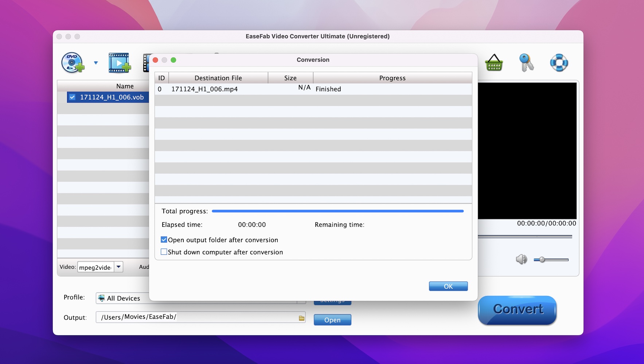This screenshot has width=644, height=364.
Task: Open the shopping basket purchase icon
Action: (494, 63)
